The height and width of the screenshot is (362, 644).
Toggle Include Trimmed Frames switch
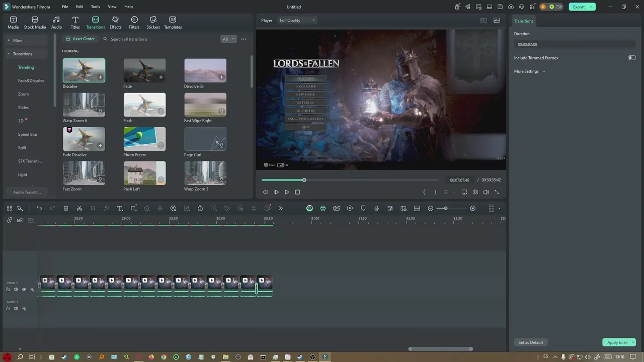coord(631,58)
